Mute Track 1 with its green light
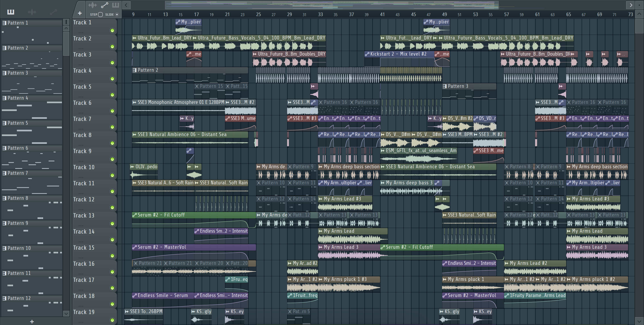Image resolution: width=644 pixels, height=325 pixels. [112, 30]
